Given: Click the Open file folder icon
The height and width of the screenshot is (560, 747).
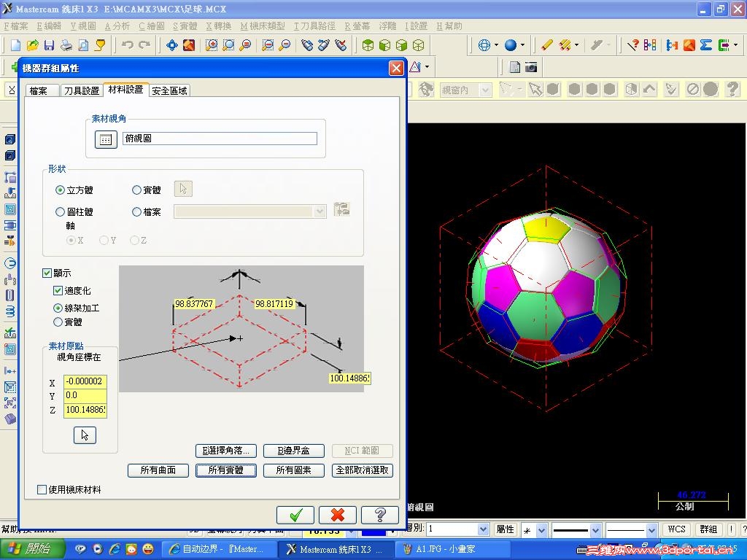Looking at the screenshot, I should (32, 45).
